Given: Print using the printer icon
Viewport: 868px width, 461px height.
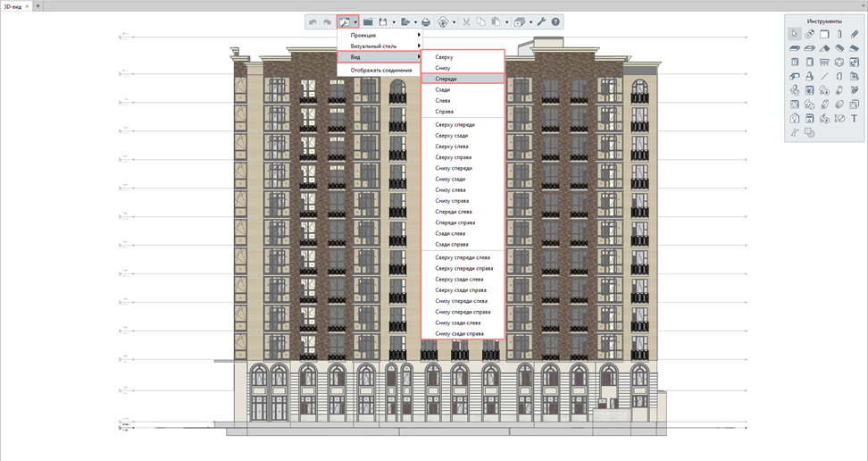Looking at the screenshot, I should (426, 22).
